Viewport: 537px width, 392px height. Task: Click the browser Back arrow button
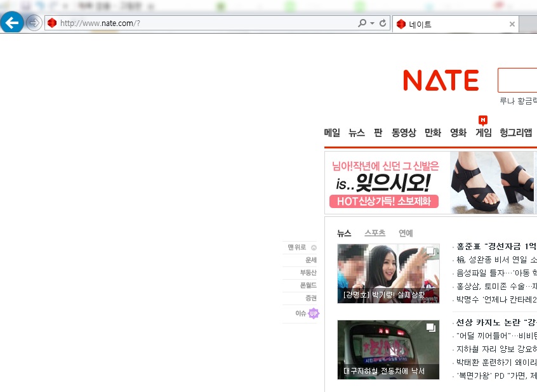(x=12, y=22)
